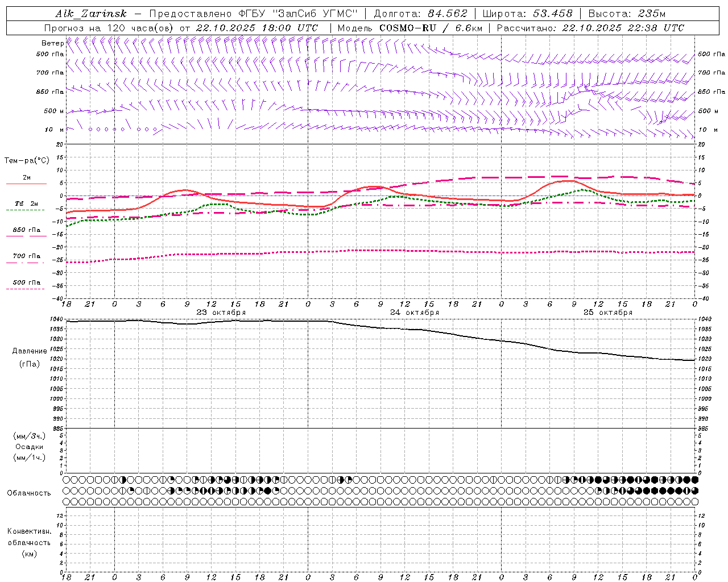The width and height of the screenshot is (728, 582).
Task: Click the Давление pressure panel label
Action: click(x=30, y=351)
